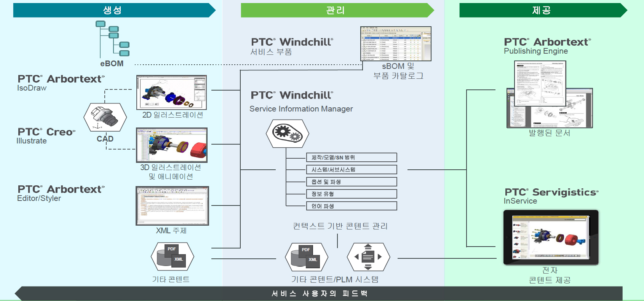The width and height of the screenshot is (644, 301).
Task: Click the PTC Windchill 서비스 부품 logo
Action: coord(292,42)
